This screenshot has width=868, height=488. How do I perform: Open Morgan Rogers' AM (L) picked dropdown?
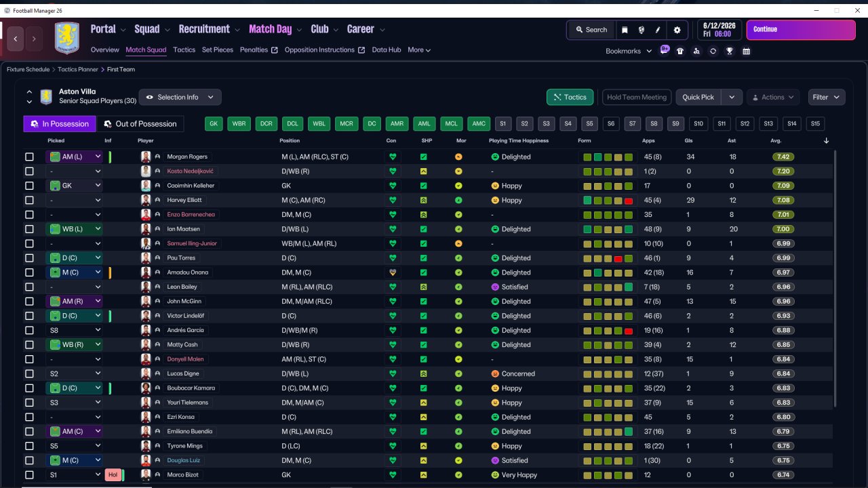[74, 157]
